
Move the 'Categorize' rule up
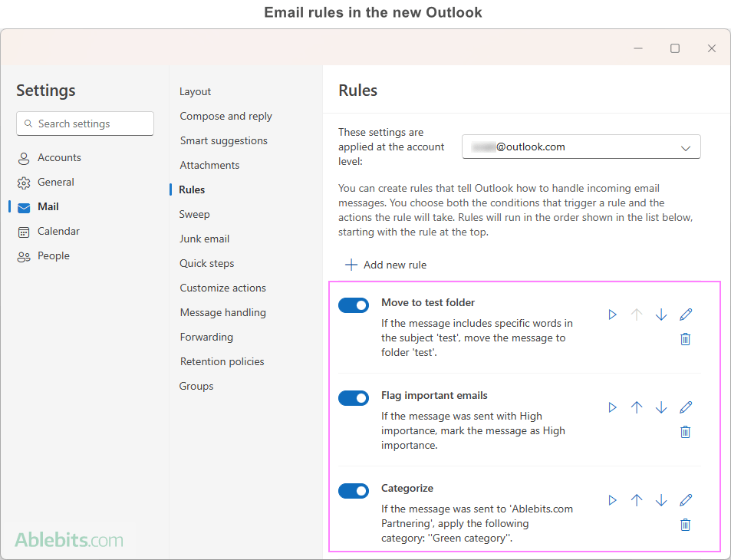(637, 500)
